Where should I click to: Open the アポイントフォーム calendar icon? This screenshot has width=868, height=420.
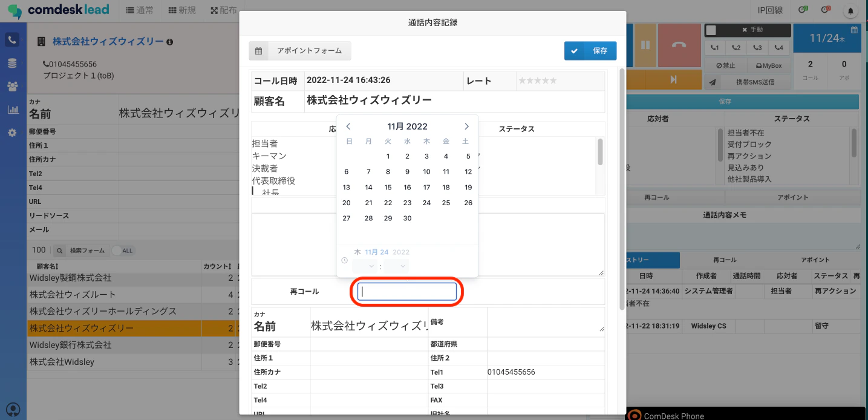pos(258,51)
